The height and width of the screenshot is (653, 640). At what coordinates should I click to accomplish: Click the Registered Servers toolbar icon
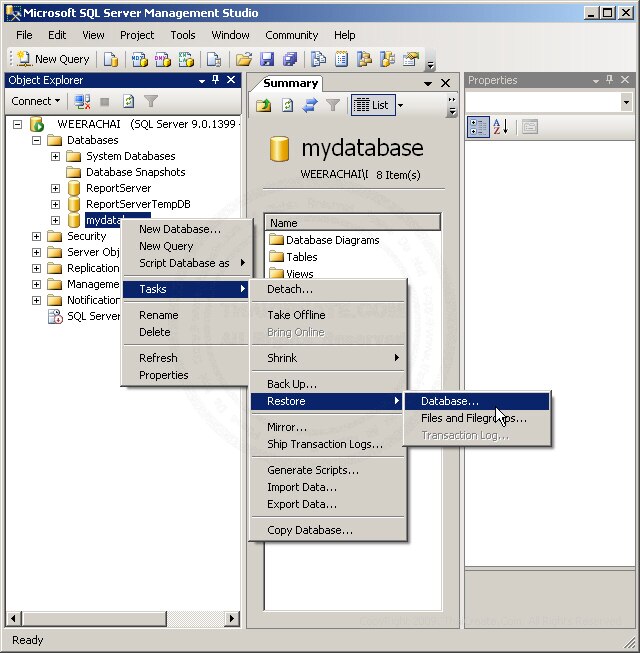319,59
